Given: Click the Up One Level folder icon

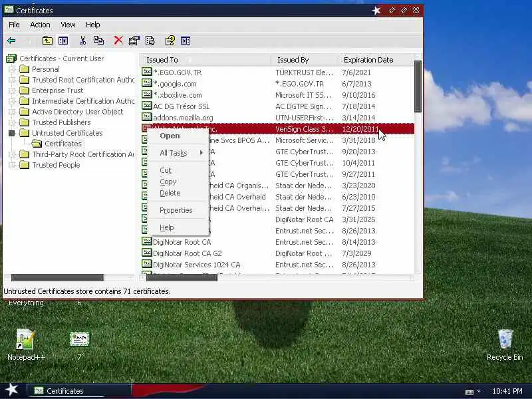Looking at the screenshot, I should pos(47,41).
